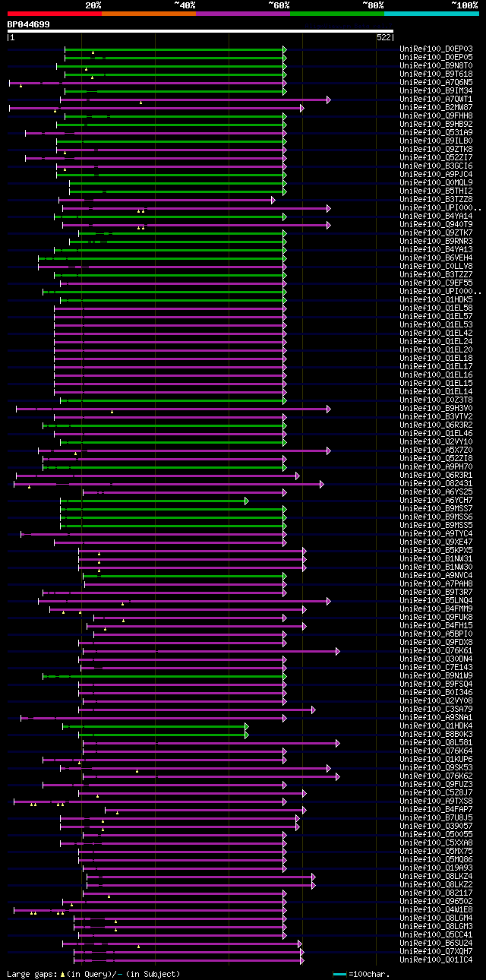
Task: Click the UniRef100_Q1EL58 entry
Action: coord(436,308)
